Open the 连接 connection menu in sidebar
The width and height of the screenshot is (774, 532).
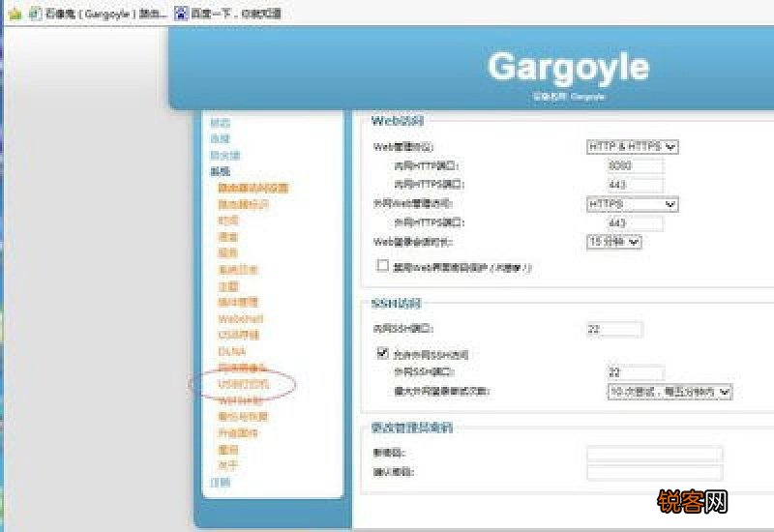tap(221, 138)
